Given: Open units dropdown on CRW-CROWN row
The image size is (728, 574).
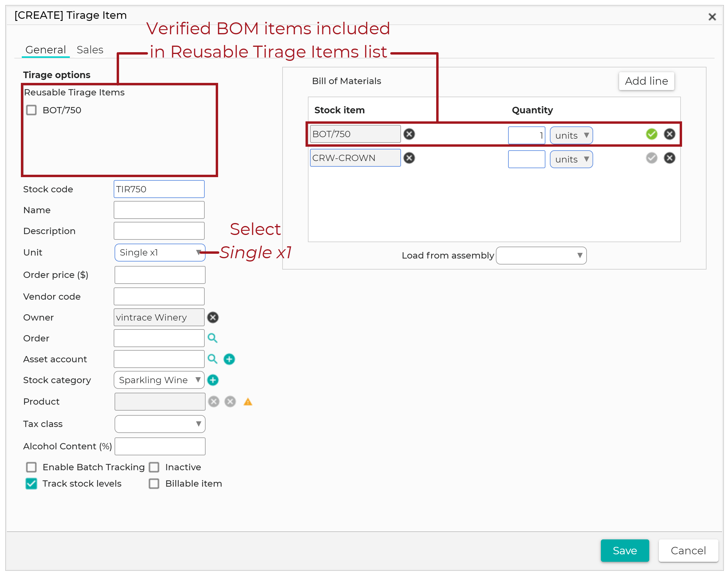Looking at the screenshot, I should (571, 159).
